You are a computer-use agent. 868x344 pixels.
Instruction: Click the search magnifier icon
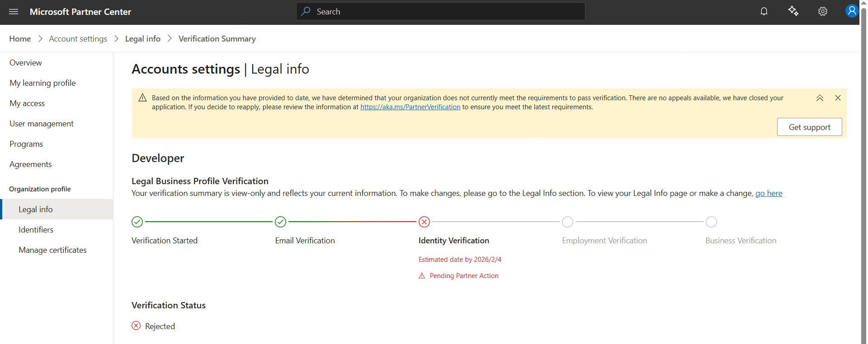click(306, 11)
